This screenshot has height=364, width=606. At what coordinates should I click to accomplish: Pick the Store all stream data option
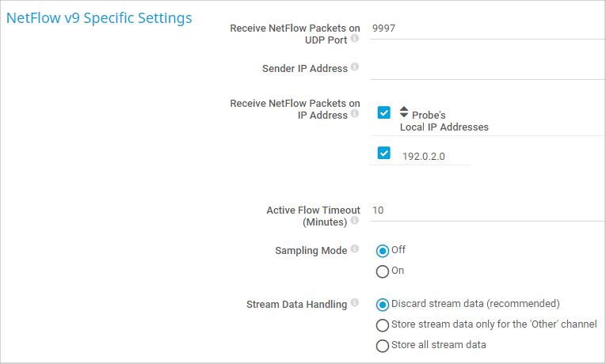(383, 346)
